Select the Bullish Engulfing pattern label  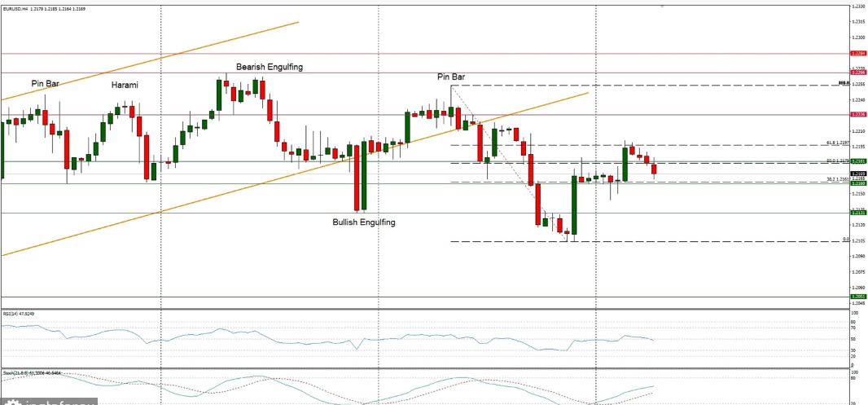(363, 222)
